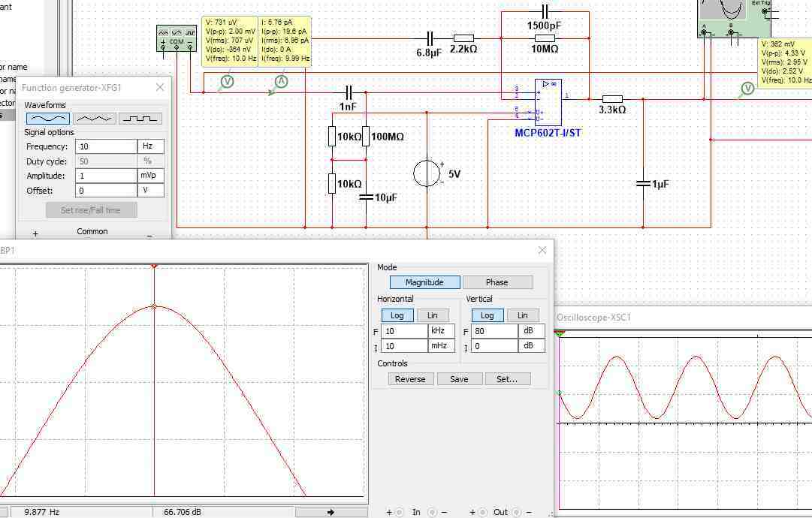
Task: Close the Function generator-XFG1 window
Action: [x=160, y=87]
